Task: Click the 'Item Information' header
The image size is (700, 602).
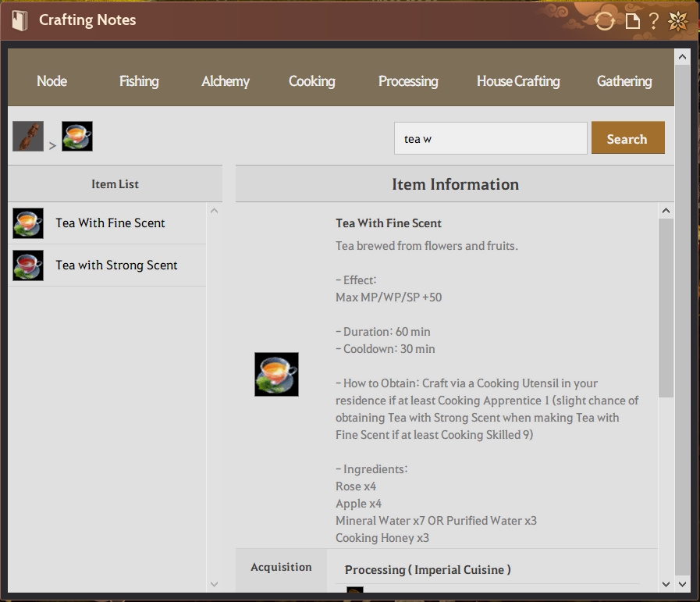Action: (455, 184)
